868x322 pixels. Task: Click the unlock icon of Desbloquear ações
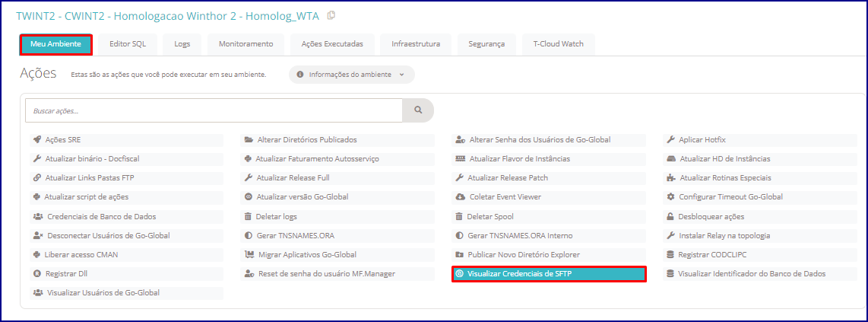pyautogui.click(x=670, y=217)
